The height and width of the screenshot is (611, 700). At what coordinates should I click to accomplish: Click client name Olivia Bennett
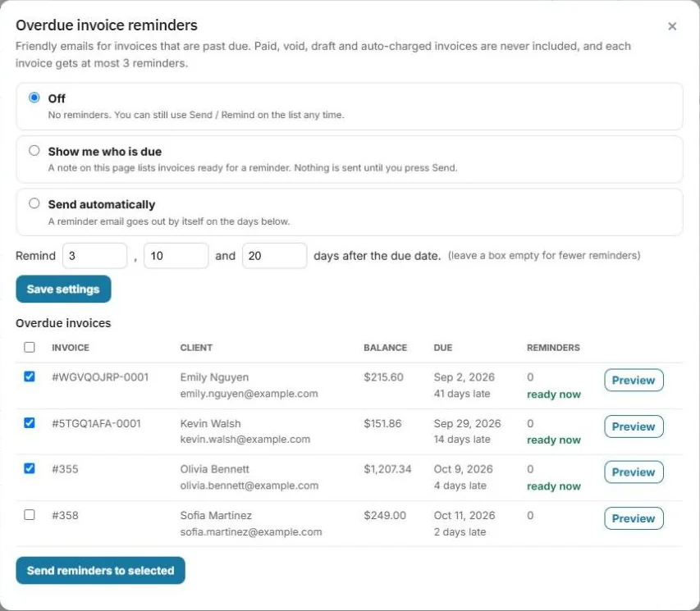[215, 469]
